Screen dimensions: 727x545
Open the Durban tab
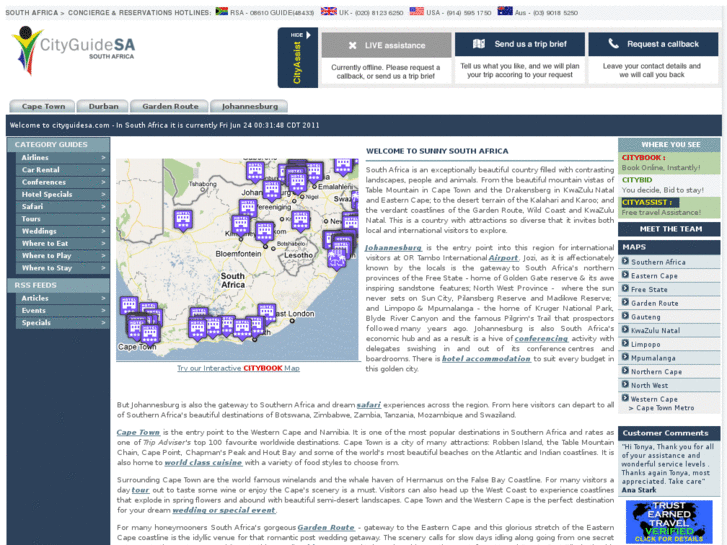coord(103,106)
